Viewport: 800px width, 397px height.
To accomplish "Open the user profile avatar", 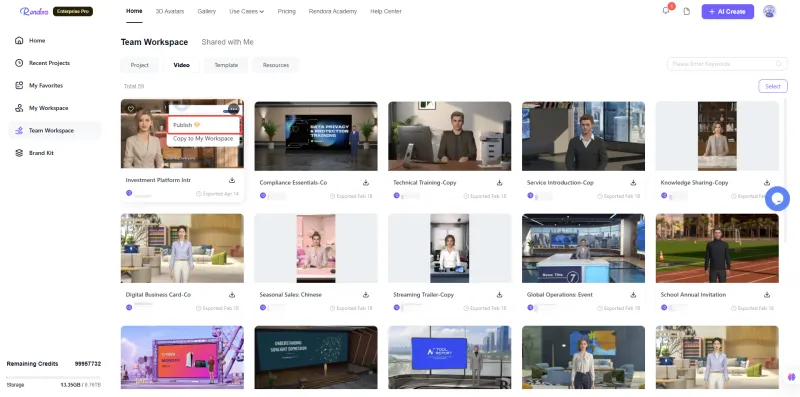I will [769, 11].
